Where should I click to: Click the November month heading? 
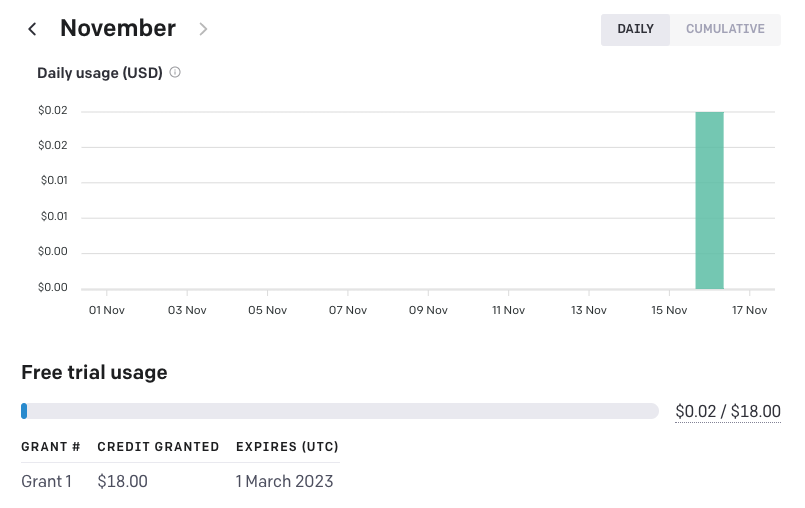click(x=118, y=28)
